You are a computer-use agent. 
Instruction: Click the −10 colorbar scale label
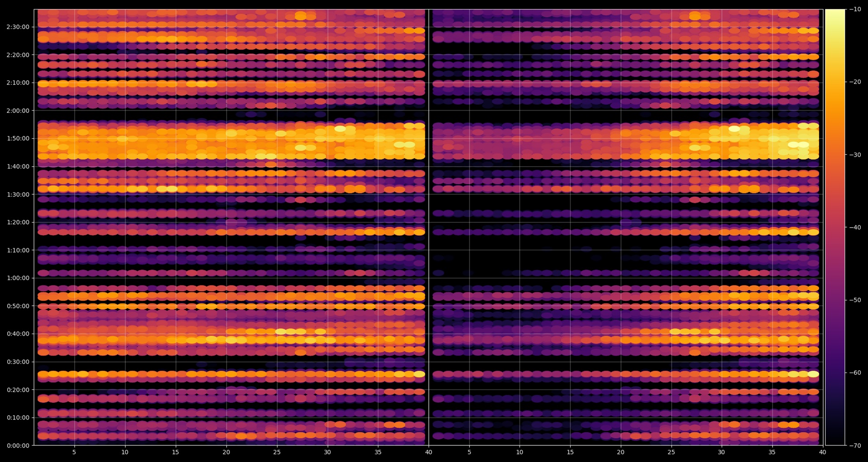[855, 9]
